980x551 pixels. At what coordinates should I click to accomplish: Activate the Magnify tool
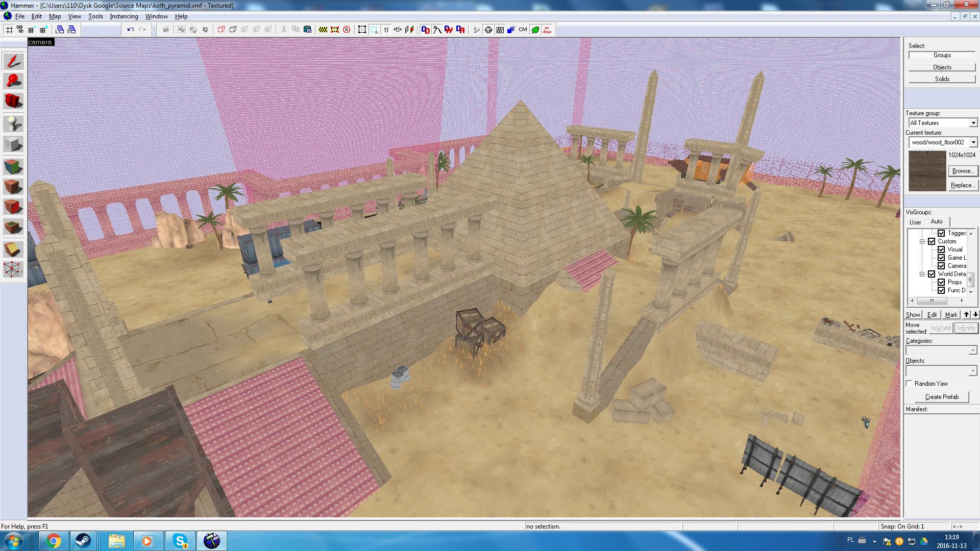[x=13, y=81]
